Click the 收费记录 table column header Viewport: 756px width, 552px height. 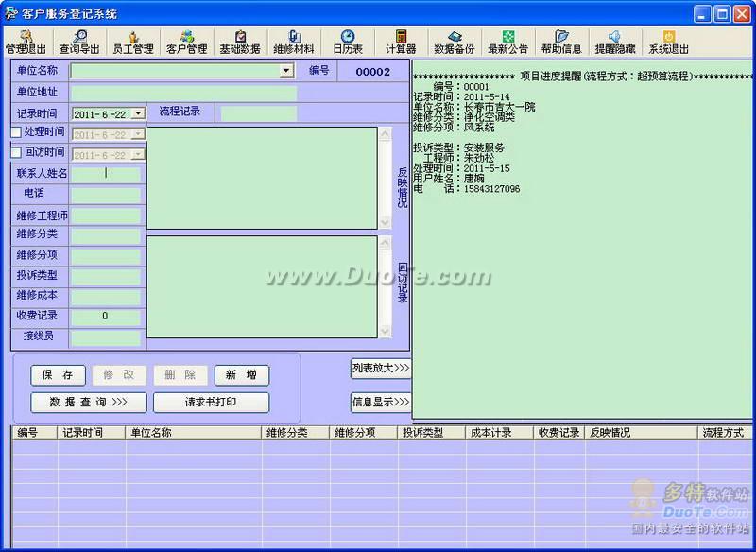(x=559, y=433)
